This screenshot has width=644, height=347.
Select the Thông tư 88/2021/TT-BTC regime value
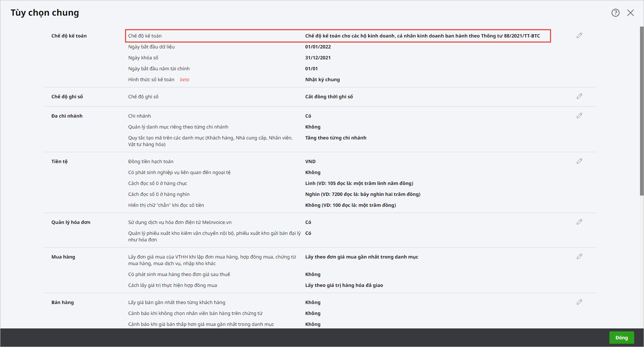point(422,36)
